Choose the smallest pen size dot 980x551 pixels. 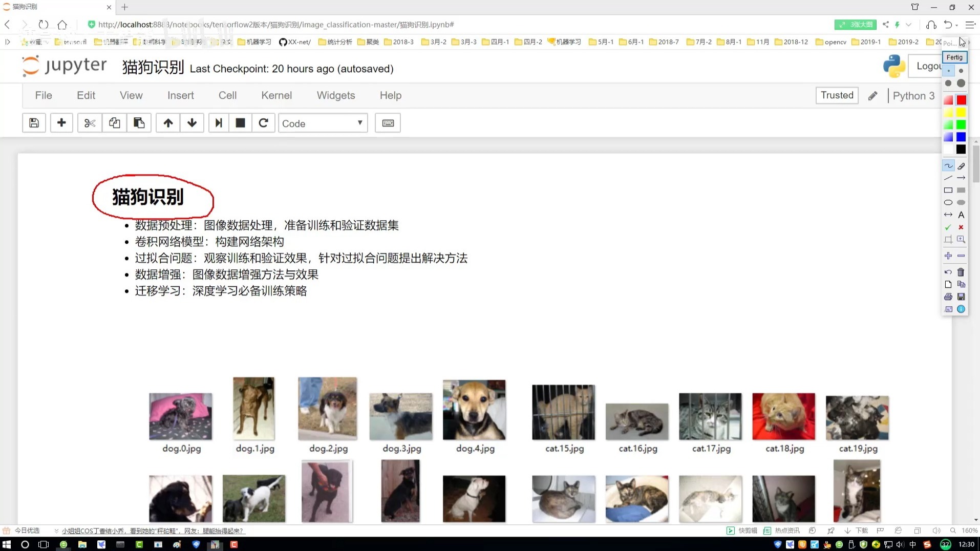(x=948, y=71)
